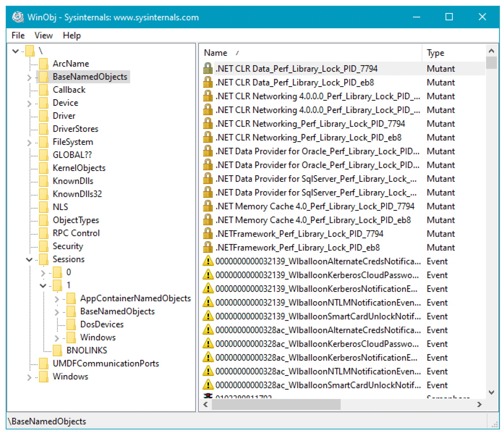
Task: Click horizontal scrollbar right arrow
Action: click(479, 405)
